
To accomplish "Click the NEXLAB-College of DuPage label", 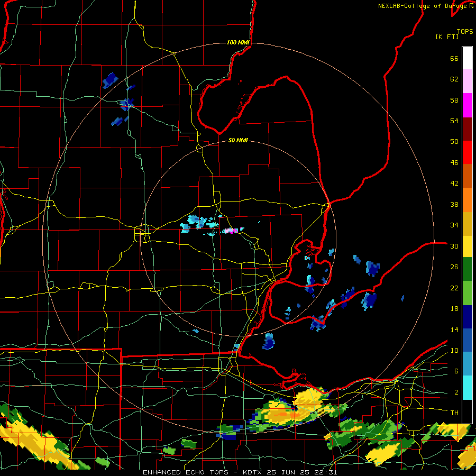I will pos(424,6).
